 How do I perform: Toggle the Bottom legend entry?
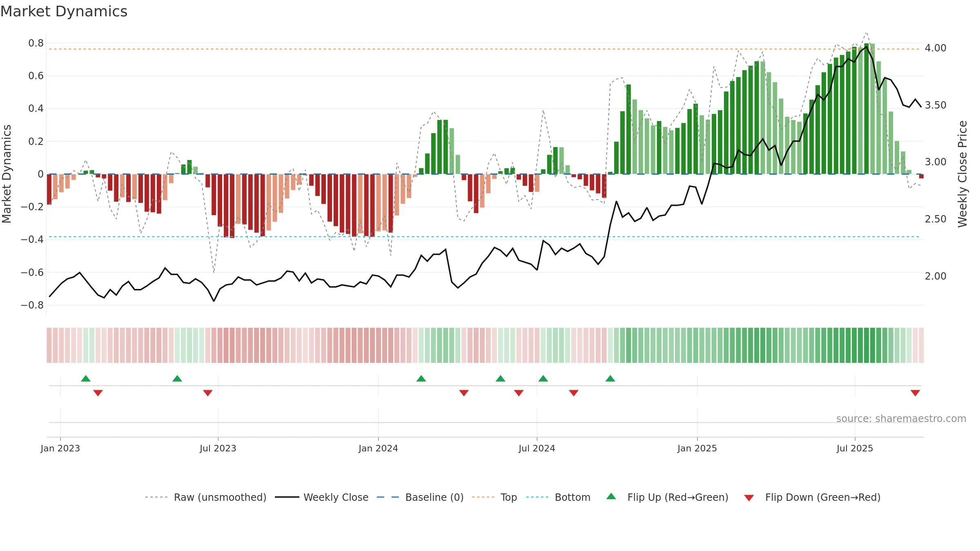pyautogui.click(x=558, y=497)
